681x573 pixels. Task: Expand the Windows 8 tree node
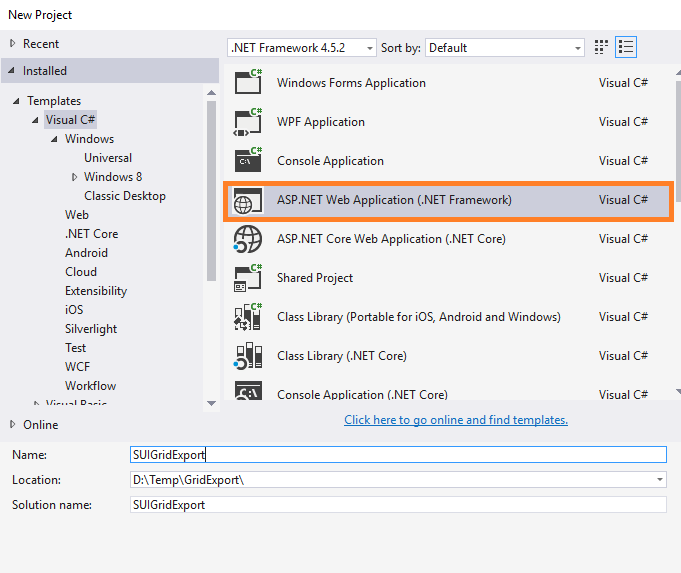(x=74, y=177)
